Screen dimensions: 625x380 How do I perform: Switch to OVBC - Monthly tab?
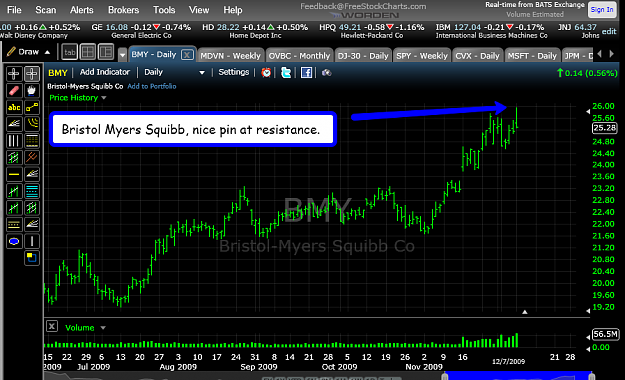tap(299, 55)
